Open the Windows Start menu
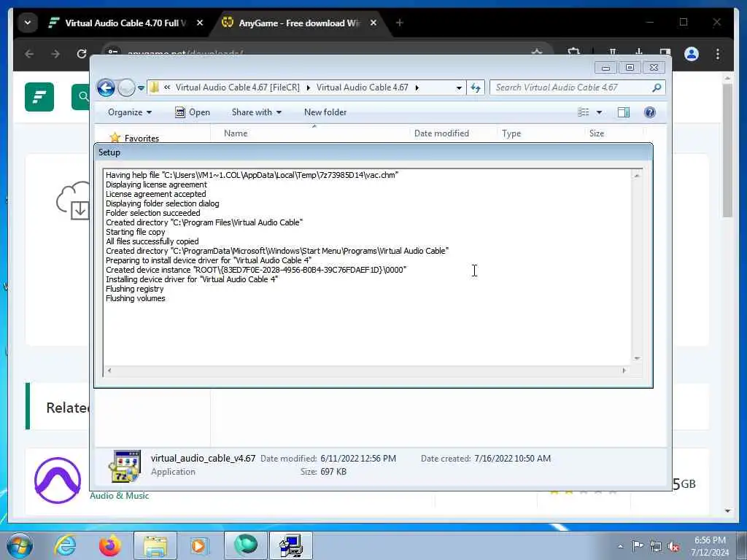747x560 pixels. click(x=20, y=545)
